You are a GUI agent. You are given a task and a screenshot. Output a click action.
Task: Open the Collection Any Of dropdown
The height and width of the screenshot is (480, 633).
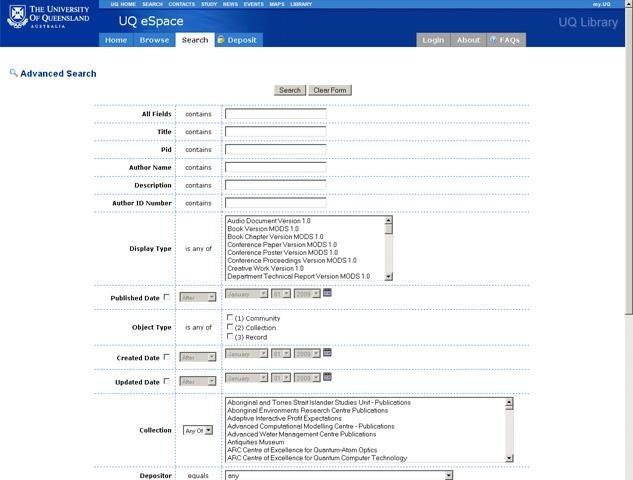coord(198,431)
